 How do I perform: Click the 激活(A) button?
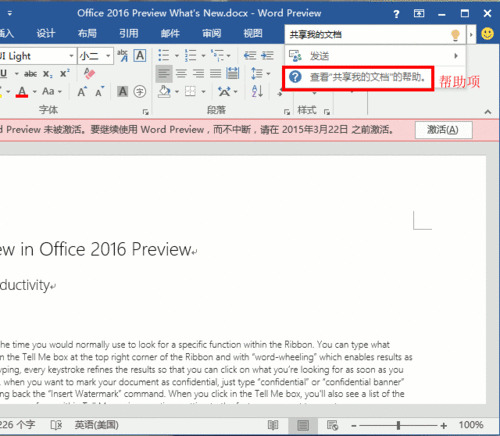tap(444, 130)
